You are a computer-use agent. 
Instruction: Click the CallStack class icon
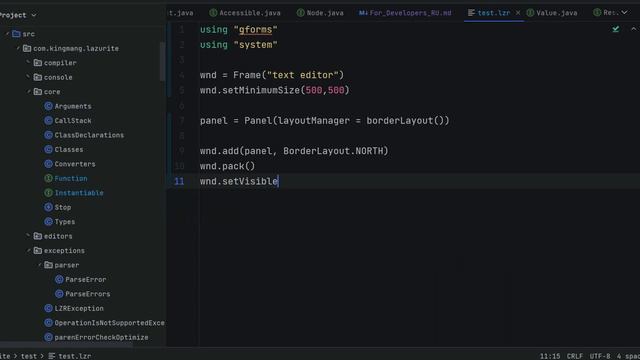pos(48,120)
